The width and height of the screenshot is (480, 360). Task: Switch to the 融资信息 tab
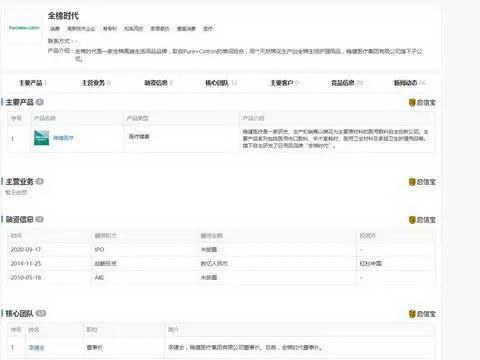click(x=158, y=83)
